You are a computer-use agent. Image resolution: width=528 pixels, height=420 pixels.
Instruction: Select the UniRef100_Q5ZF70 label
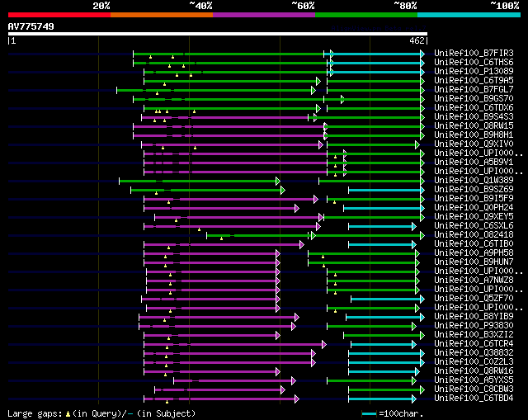coord(474,299)
